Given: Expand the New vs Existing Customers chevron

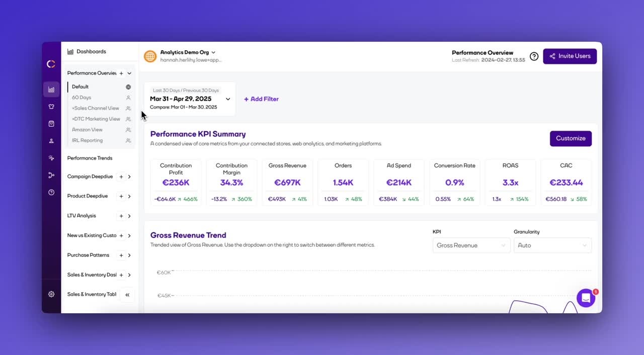Looking at the screenshot, I should pos(129,236).
